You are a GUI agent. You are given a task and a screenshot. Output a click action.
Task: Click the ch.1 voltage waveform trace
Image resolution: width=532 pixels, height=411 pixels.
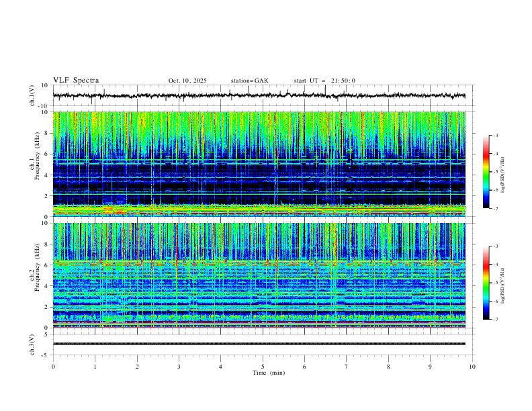pos(259,95)
